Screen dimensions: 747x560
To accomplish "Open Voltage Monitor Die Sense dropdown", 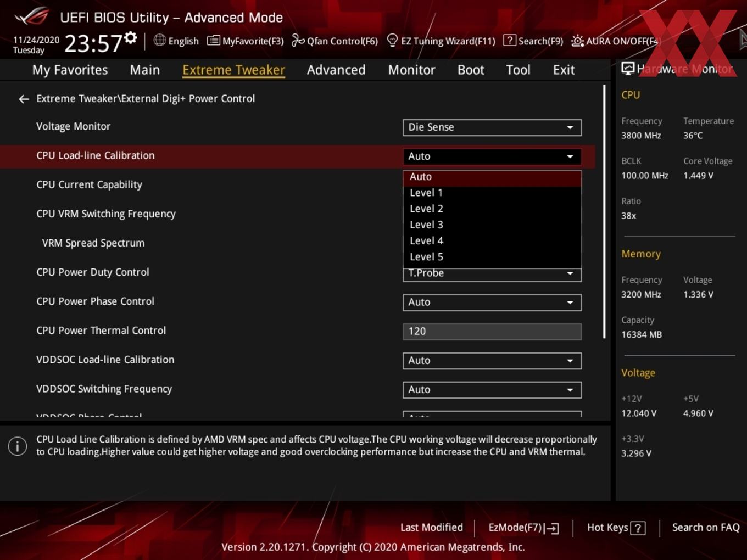I will (x=492, y=127).
